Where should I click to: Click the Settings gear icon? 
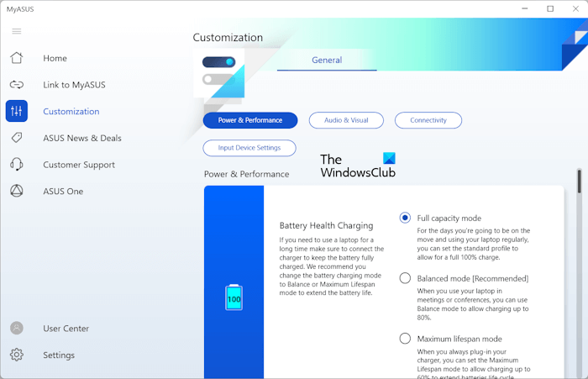17,355
